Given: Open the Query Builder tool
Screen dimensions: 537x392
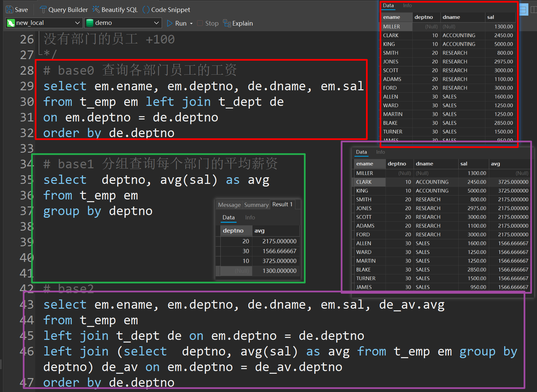Looking at the screenshot, I should tap(63, 10).
